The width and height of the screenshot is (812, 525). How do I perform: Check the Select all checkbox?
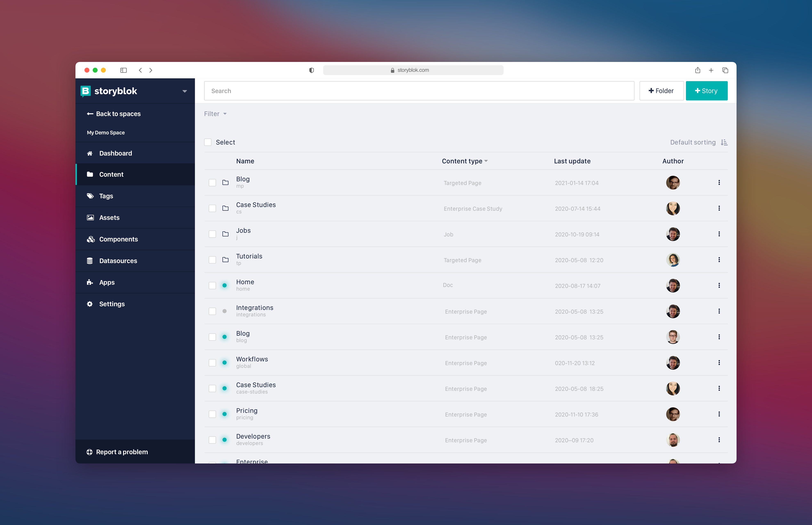coord(208,142)
